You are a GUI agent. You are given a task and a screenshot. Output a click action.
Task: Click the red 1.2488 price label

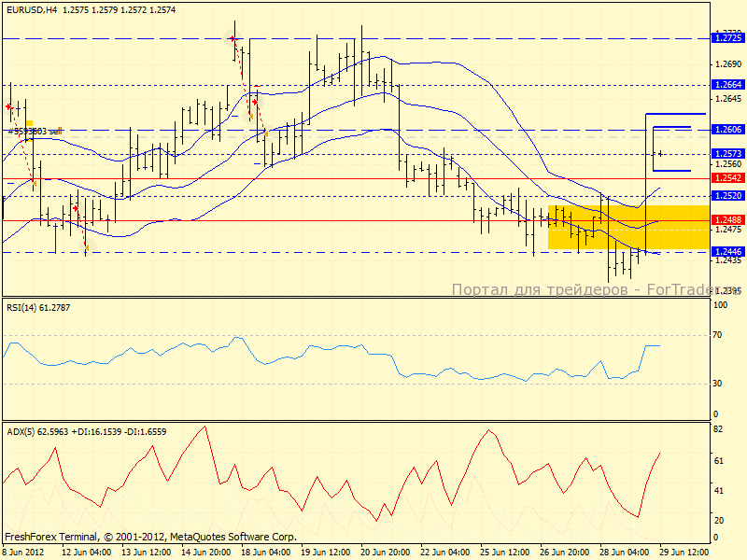coord(727,220)
